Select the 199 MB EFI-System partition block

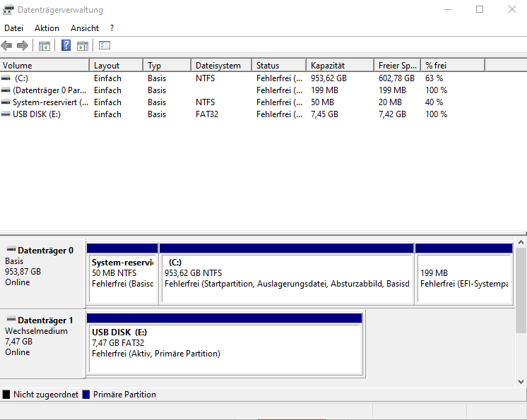(464, 275)
